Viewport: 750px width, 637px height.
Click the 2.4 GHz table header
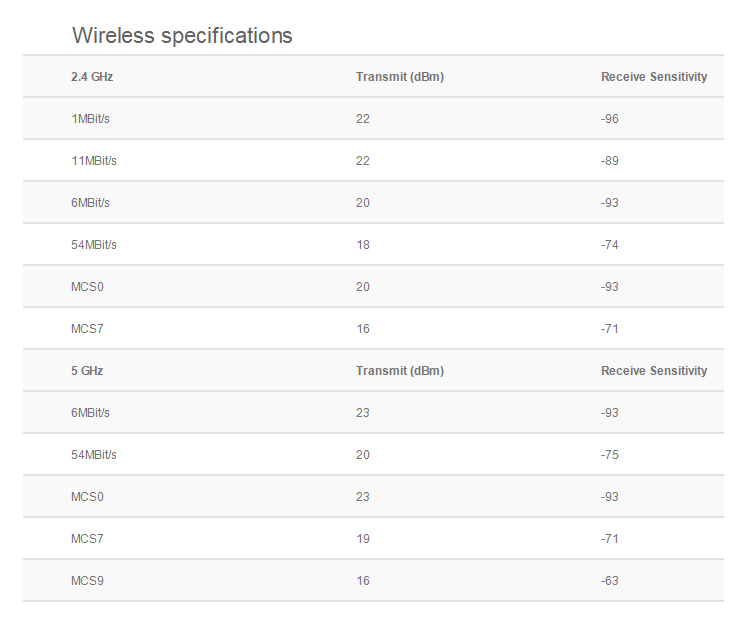[85, 77]
